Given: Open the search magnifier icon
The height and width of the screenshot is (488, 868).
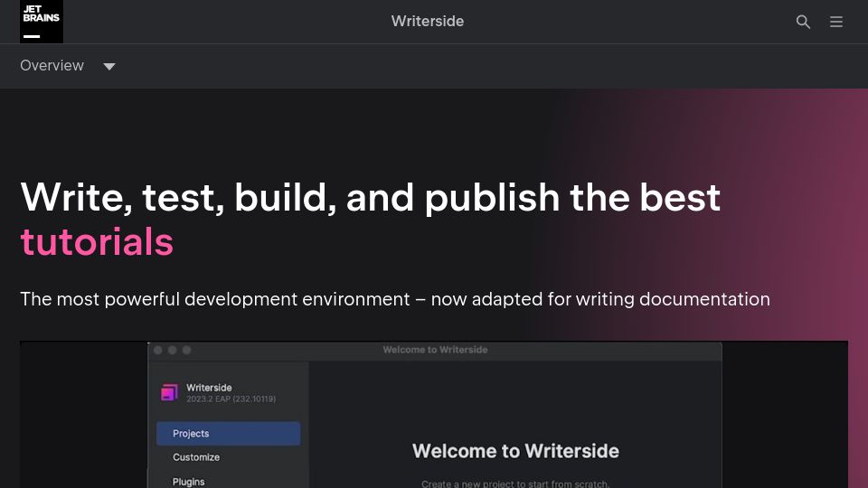Looking at the screenshot, I should [x=803, y=22].
